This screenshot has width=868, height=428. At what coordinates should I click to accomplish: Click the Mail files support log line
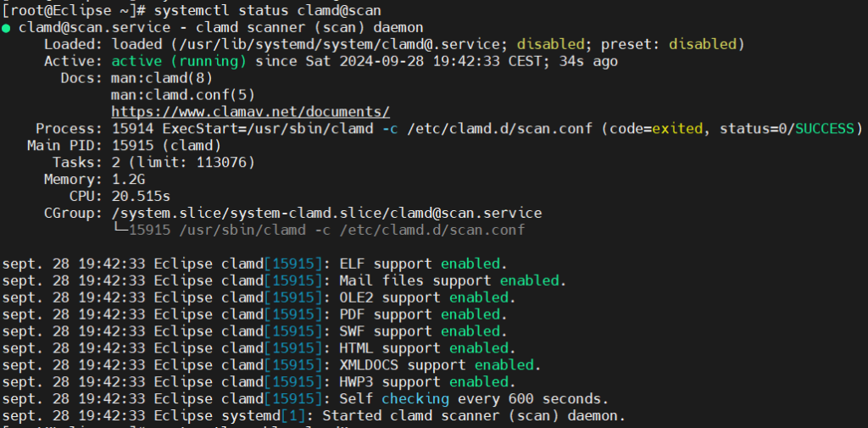(284, 281)
